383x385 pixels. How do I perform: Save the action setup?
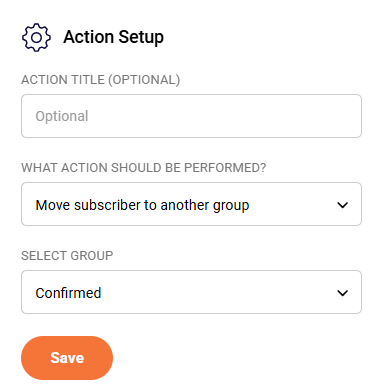[67, 358]
